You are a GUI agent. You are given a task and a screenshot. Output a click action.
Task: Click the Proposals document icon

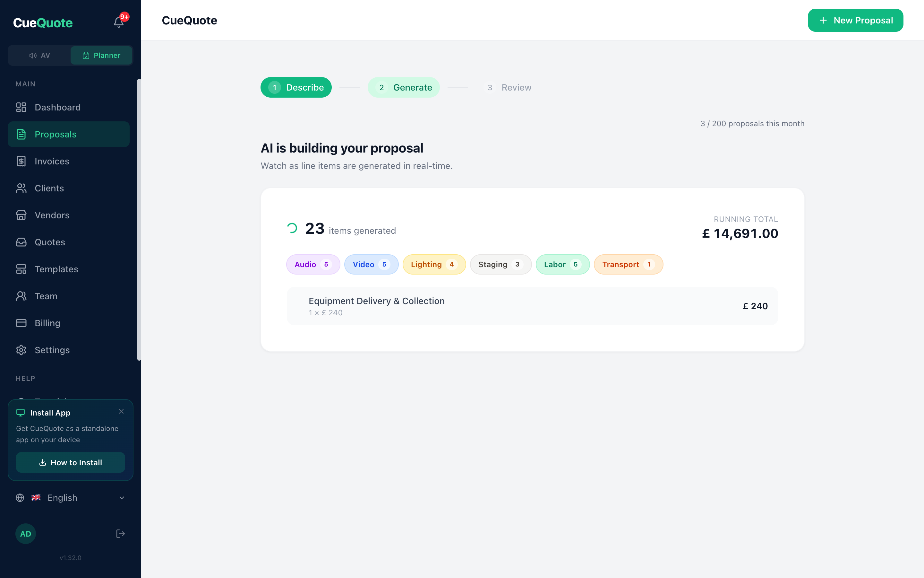(x=21, y=134)
